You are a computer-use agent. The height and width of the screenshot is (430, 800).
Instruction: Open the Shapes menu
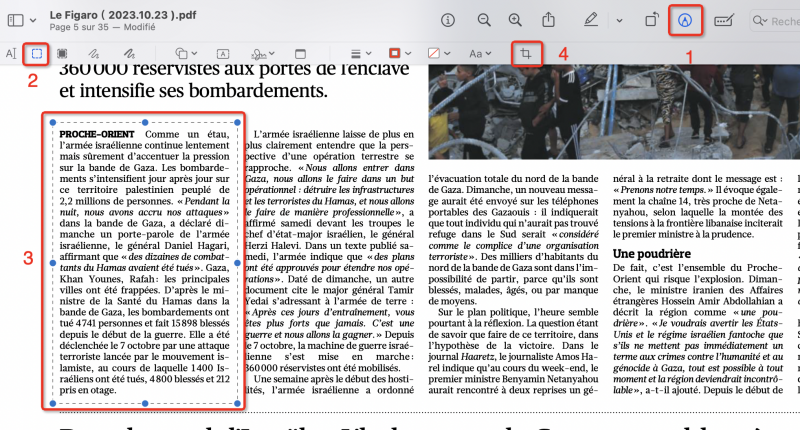click(186, 54)
